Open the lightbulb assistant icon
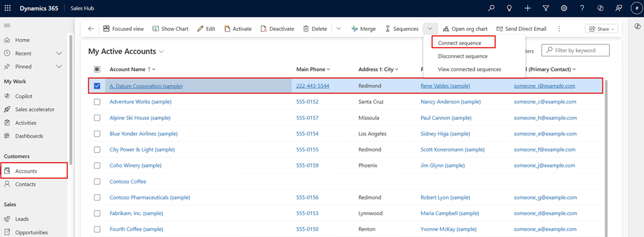 point(509,8)
